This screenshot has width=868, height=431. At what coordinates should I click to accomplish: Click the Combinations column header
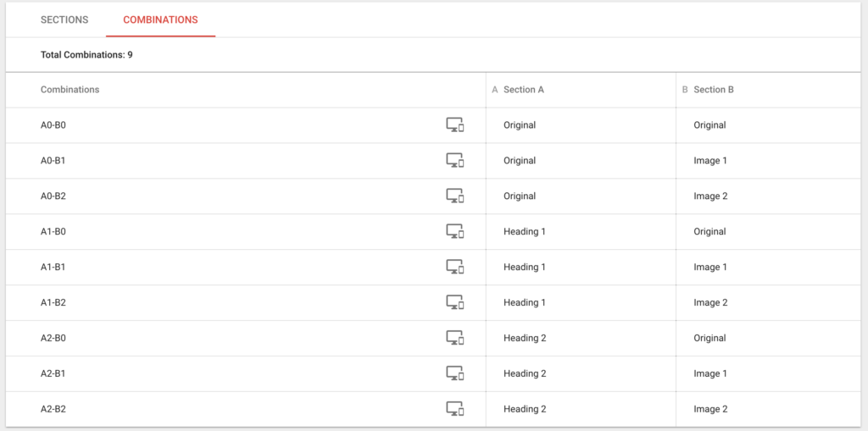click(x=70, y=90)
